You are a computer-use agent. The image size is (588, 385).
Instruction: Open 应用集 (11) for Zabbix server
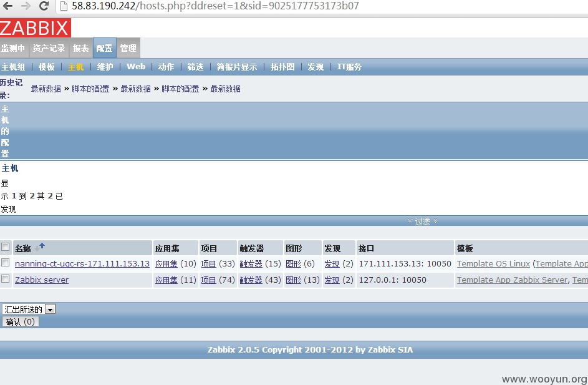tap(166, 280)
